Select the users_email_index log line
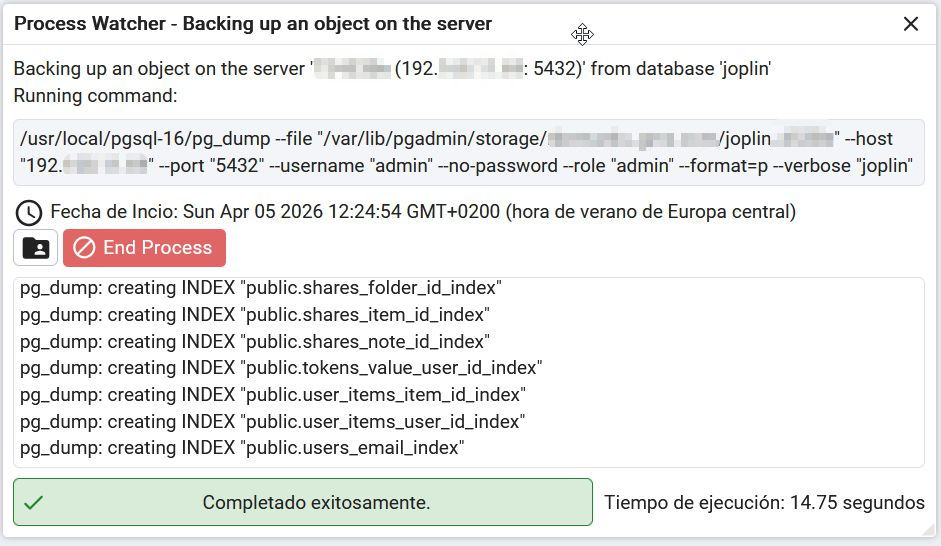941x546 pixels. point(242,448)
